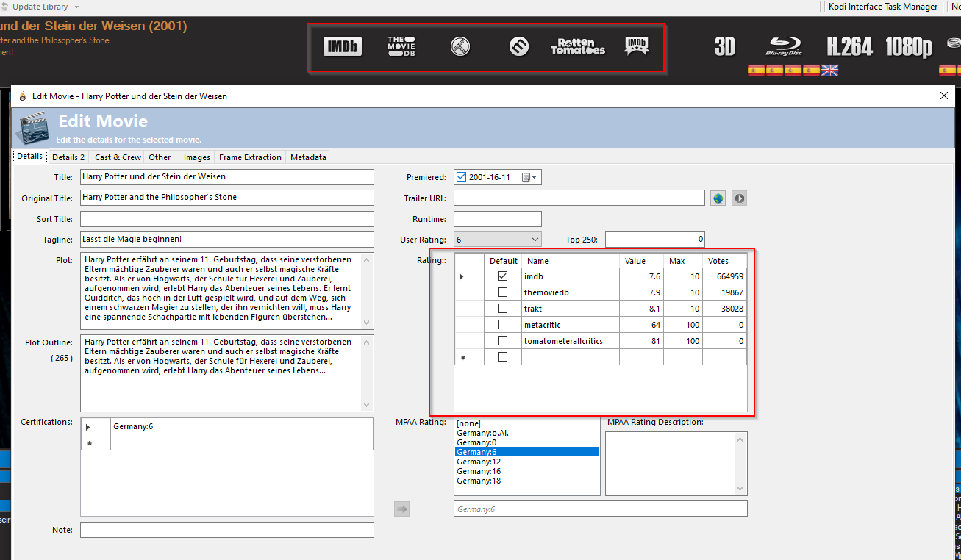The height and width of the screenshot is (560, 961).
Task: Open the Premiered date dropdown arrow
Action: 535,177
